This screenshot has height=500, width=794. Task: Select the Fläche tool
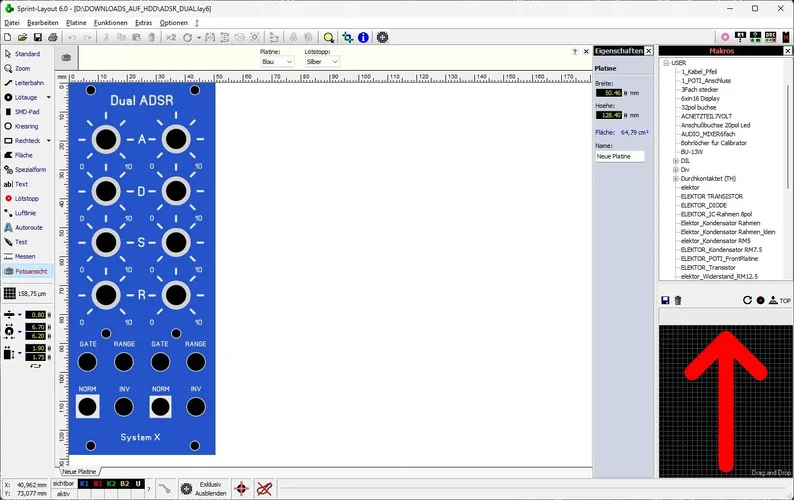(19, 155)
